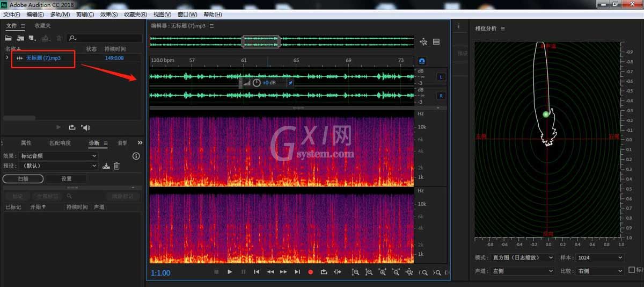
Task: Move playhead to previous marker
Action: 257,272
